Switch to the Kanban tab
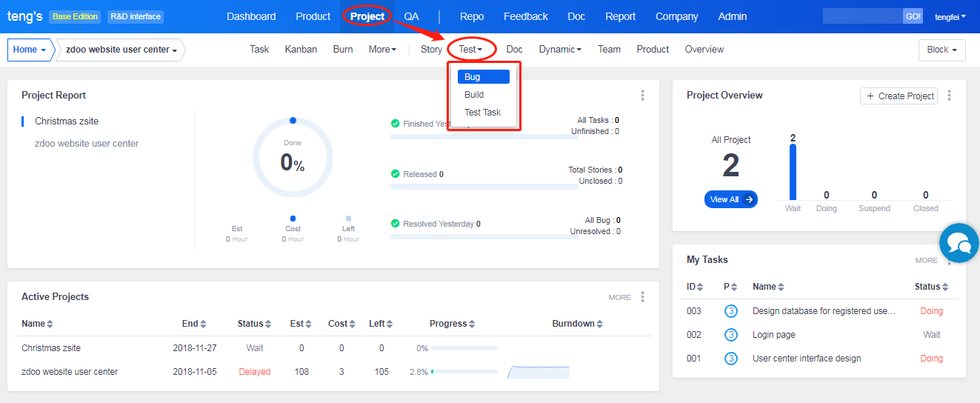 tap(301, 50)
